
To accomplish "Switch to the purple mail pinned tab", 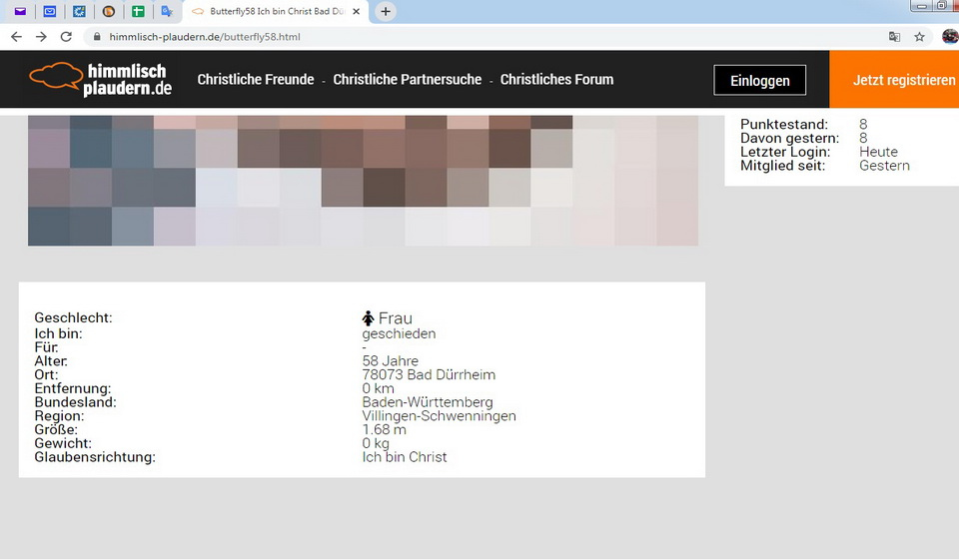I will pos(20,12).
